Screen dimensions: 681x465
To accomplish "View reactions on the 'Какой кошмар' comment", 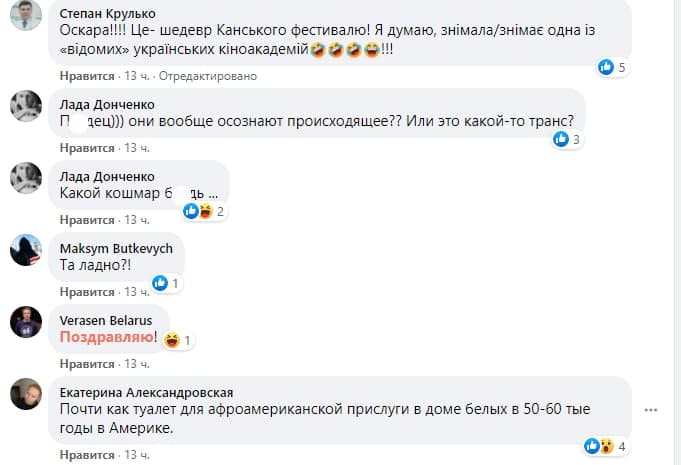I will pos(198,211).
